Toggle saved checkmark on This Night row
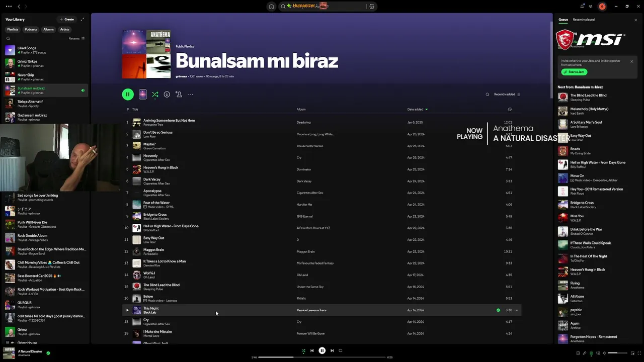644x362 pixels. [x=498, y=310]
